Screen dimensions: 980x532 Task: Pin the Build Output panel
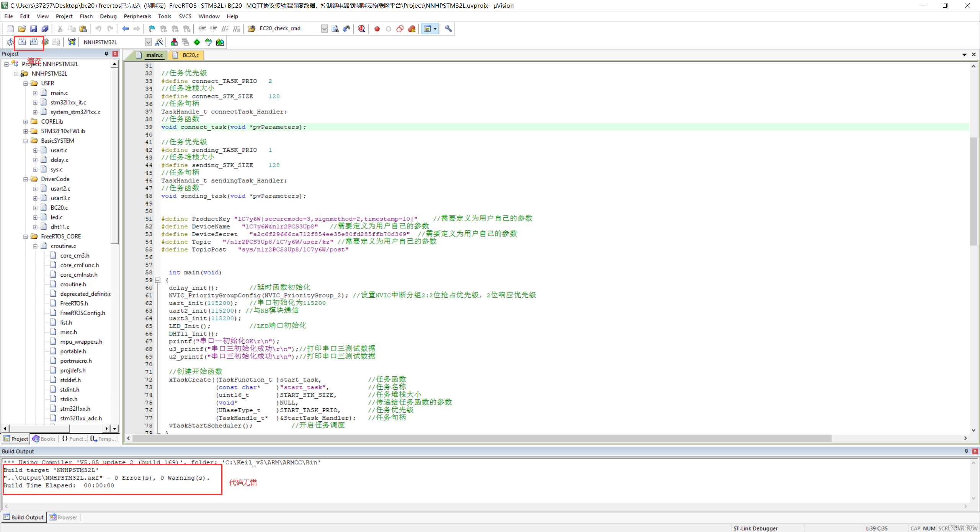966,451
